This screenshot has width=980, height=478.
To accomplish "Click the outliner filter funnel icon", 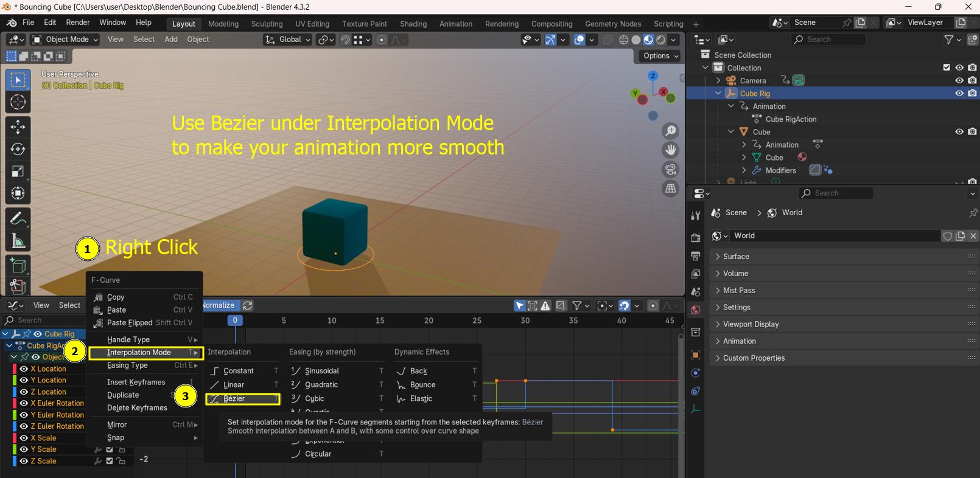I will pyautogui.click(x=948, y=40).
